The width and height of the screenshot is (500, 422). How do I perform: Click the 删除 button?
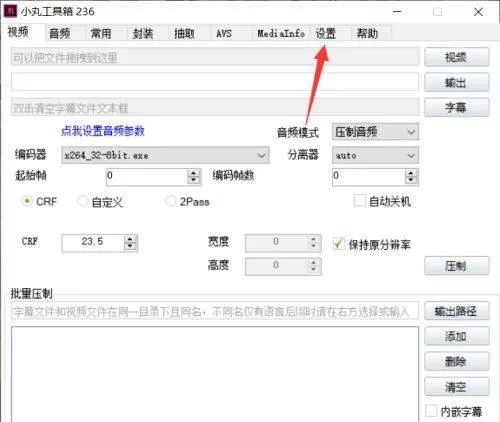point(457,361)
